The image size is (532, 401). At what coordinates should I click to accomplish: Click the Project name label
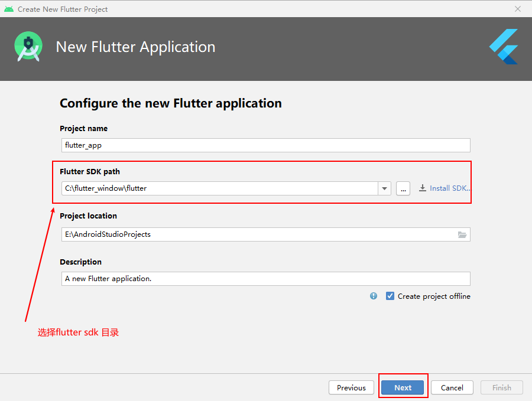point(83,129)
